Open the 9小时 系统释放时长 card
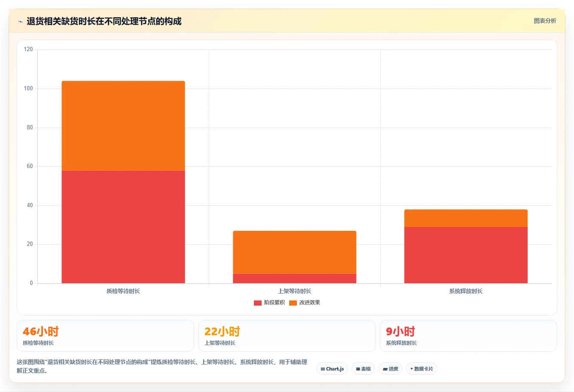 (468, 336)
